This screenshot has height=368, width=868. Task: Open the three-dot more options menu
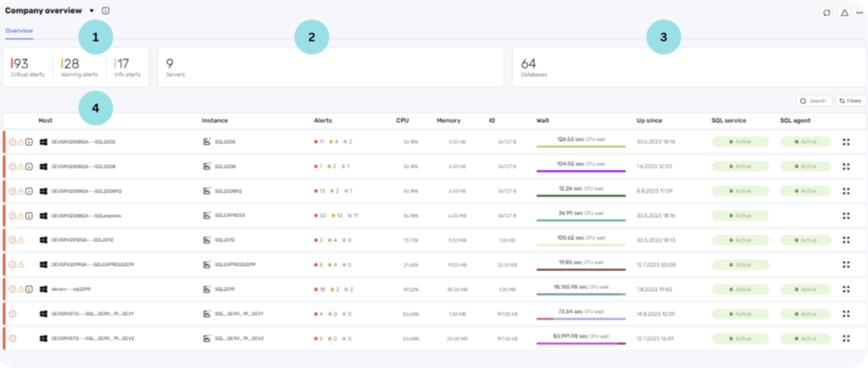click(860, 13)
